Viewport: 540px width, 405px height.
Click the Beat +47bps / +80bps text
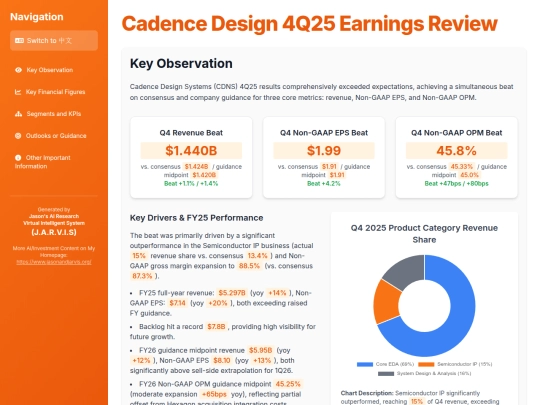pyautogui.click(x=456, y=184)
